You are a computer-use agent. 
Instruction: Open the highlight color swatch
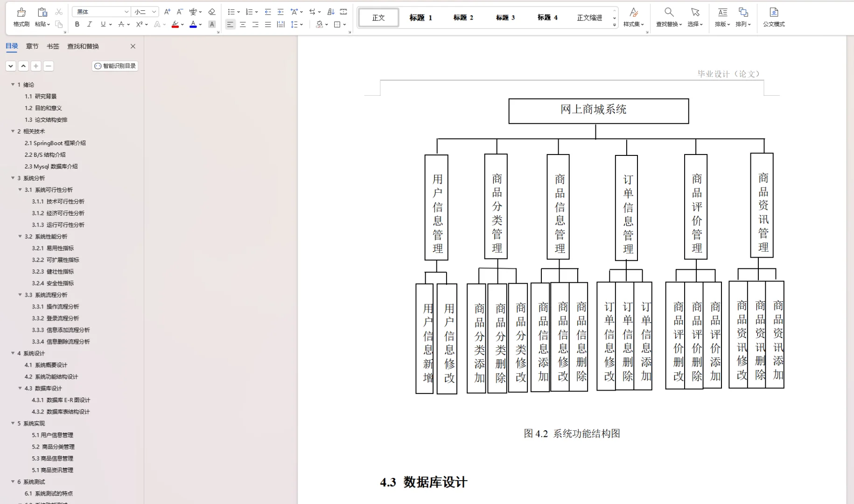point(175,24)
